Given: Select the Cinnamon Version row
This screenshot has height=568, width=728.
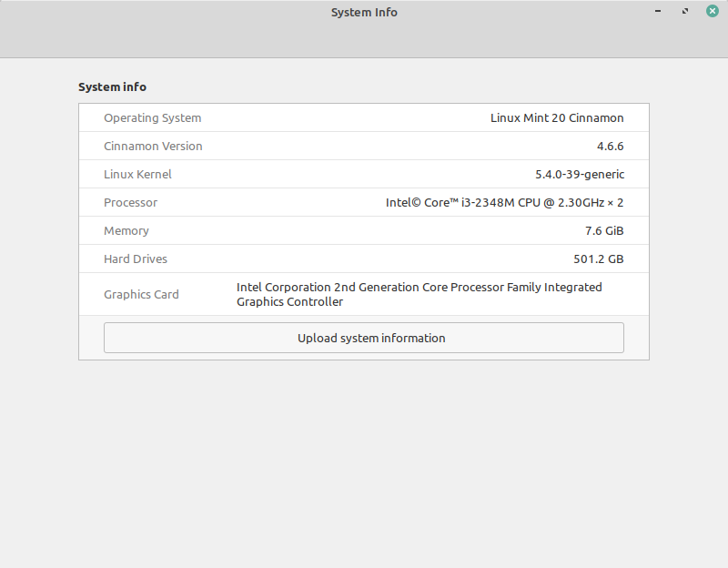Looking at the screenshot, I should [x=364, y=146].
